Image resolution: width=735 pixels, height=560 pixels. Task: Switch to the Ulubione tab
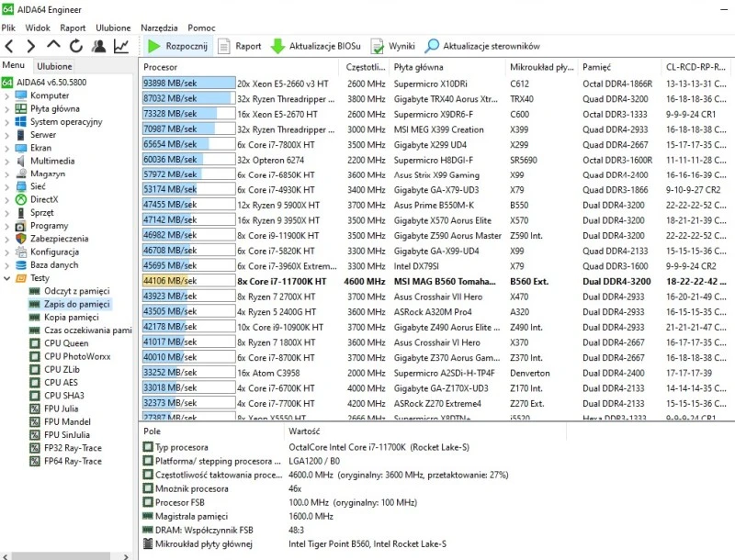[x=54, y=66]
